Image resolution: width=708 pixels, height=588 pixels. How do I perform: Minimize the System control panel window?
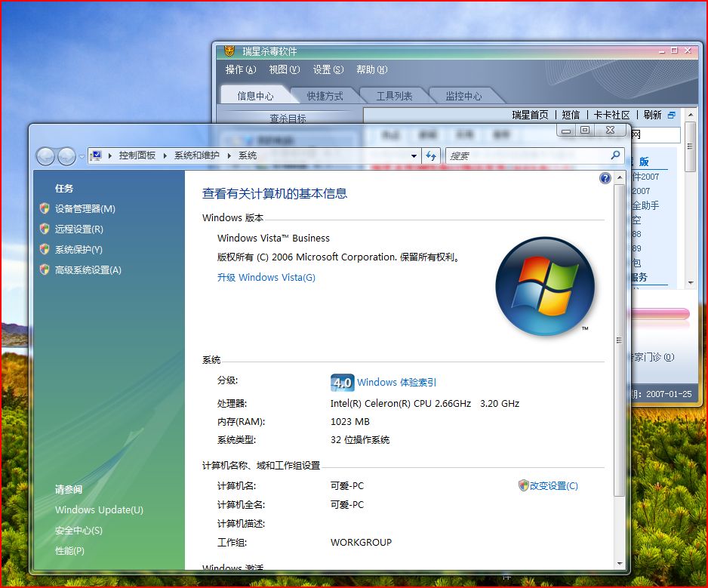click(x=566, y=131)
